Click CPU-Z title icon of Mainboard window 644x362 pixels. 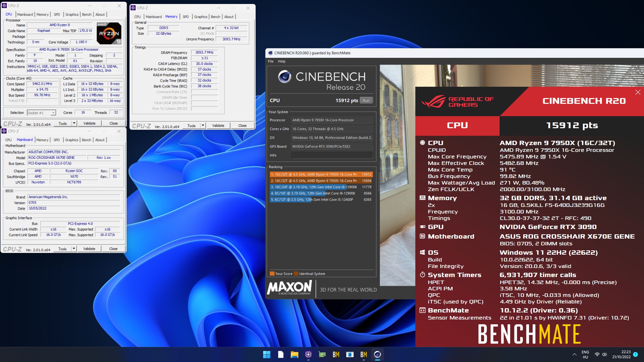(x=4, y=131)
